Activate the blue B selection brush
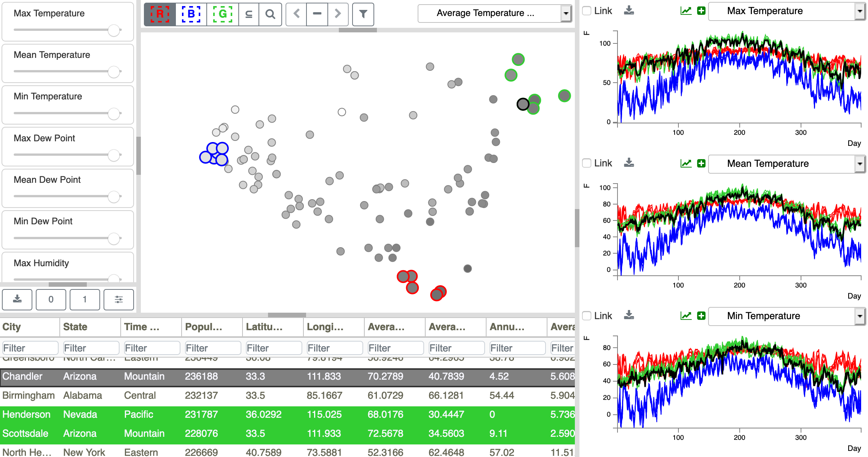 coord(191,14)
